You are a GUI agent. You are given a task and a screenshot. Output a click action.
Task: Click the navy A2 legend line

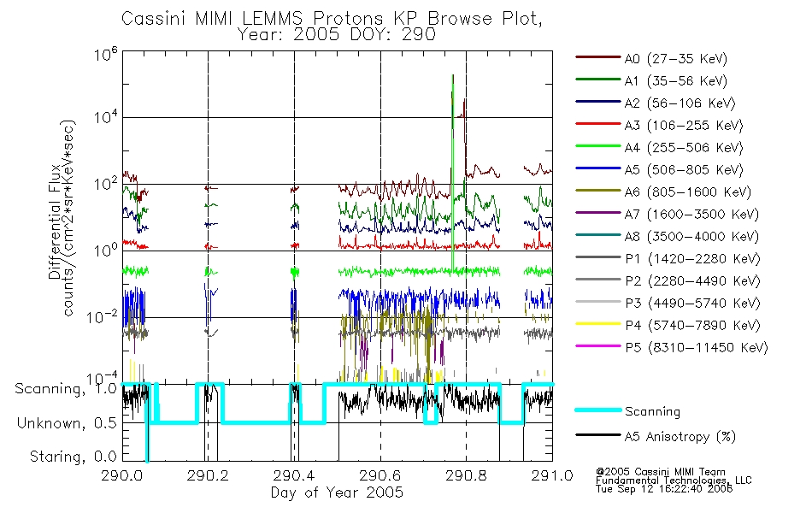click(598, 102)
